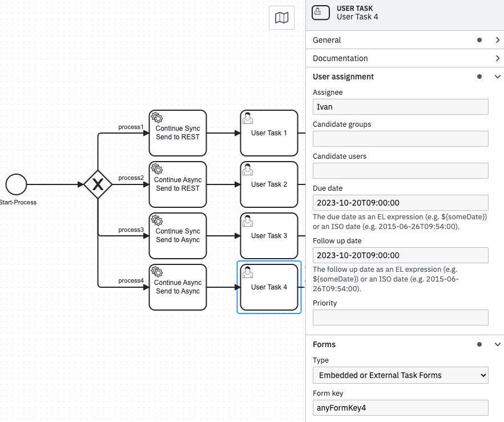Select the Start-Process start event circle
The width and height of the screenshot is (504, 422).
pos(17,184)
